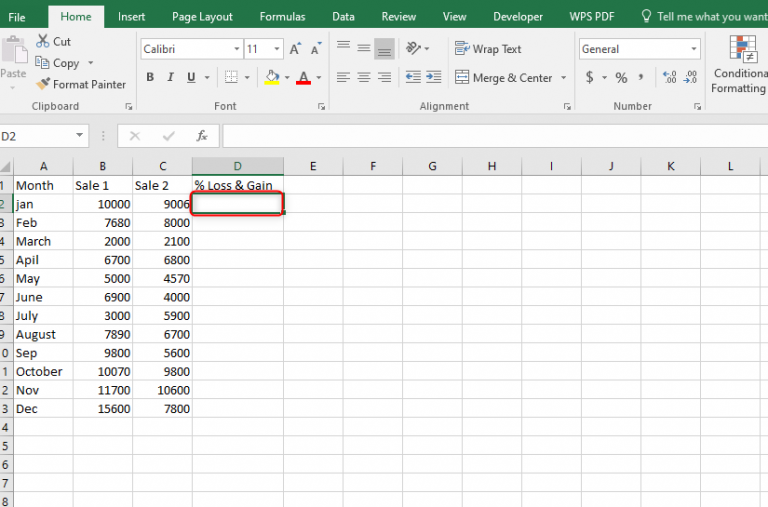Click Wrap Text button
The width and height of the screenshot is (768, 507).
[488, 48]
